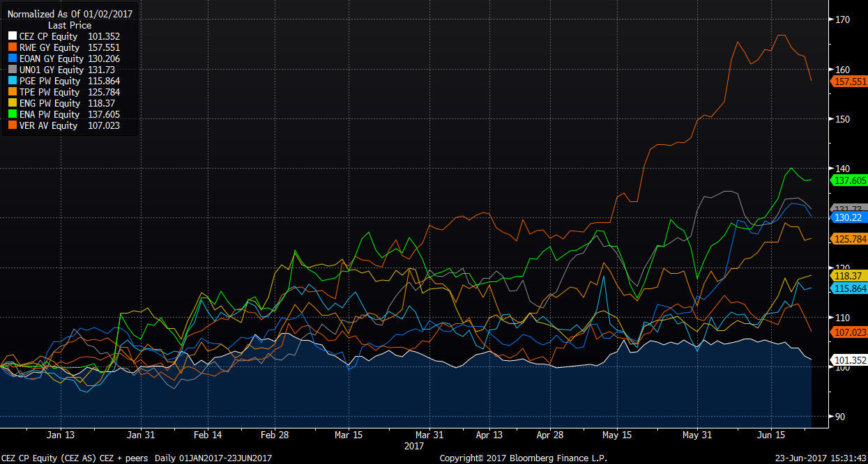Click the orange 157.551 price tag on axis
The image size is (868, 464).
(x=848, y=82)
